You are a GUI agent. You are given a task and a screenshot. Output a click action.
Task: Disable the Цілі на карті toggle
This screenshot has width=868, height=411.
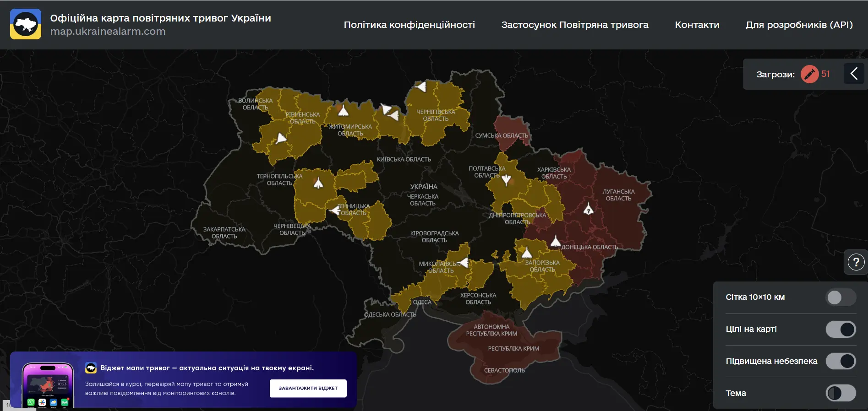click(x=841, y=329)
